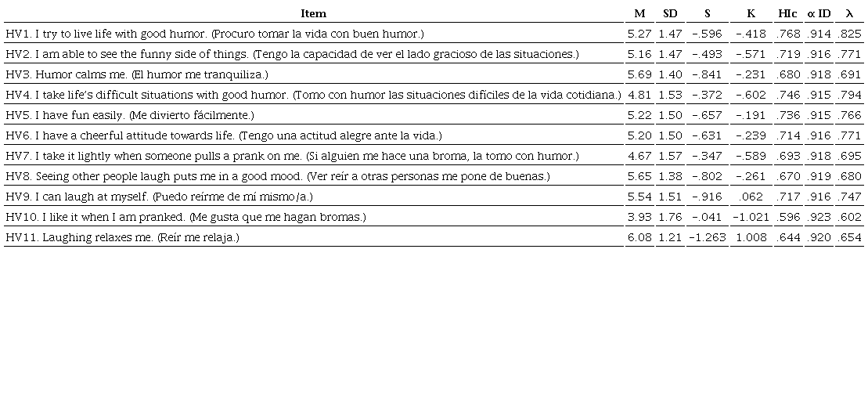Image resolution: width=868 pixels, height=397 pixels.
Task: Click the "K" column header
Action: coord(751,13)
